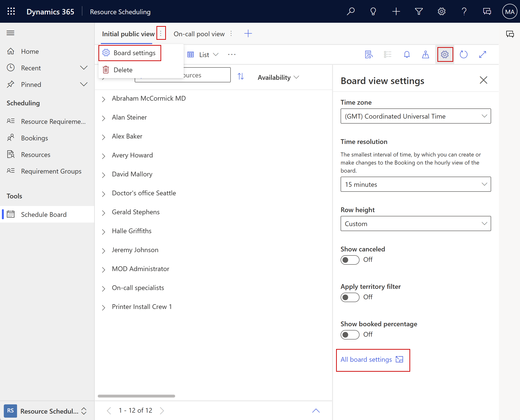The height and width of the screenshot is (420, 520).
Task: Click the Board settings menu option
Action: [x=134, y=53]
